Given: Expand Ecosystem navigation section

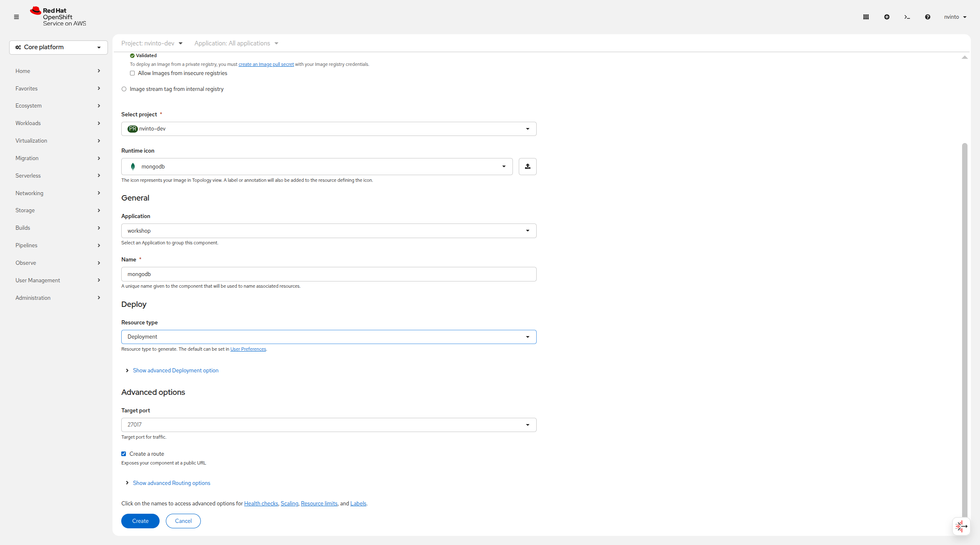Looking at the screenshot, I should click(58, 105).
